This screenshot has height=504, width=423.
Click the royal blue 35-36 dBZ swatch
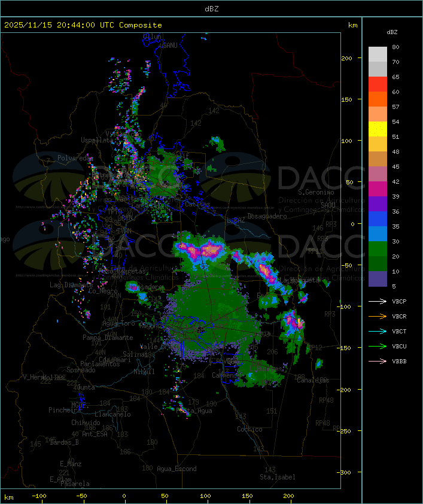coord(378,219)
